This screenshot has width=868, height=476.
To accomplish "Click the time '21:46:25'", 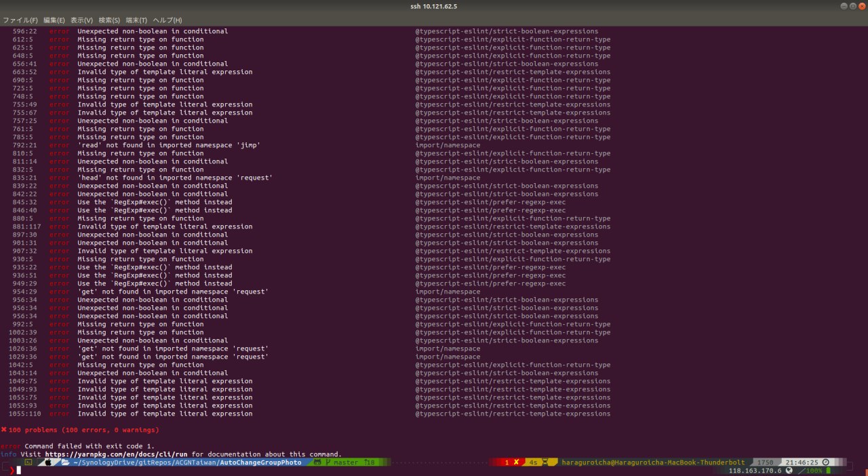I will pos(802,462).
